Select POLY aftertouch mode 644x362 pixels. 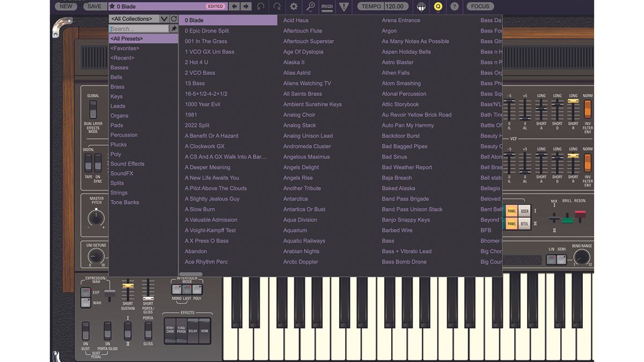197,290
